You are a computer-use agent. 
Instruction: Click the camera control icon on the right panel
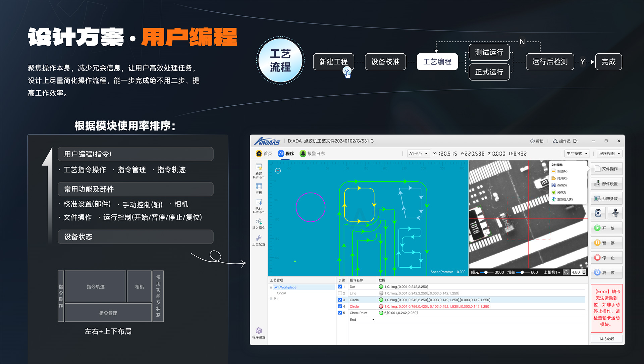598,213
